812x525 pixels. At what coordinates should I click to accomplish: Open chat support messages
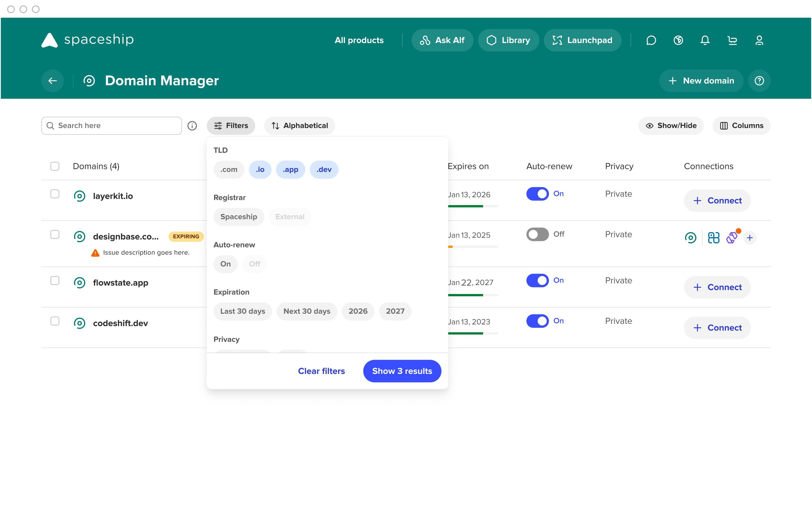(x=651, y=40)
